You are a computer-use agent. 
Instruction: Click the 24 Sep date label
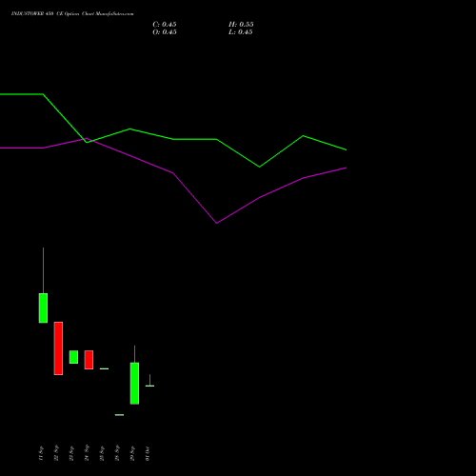pyautogui.click(x=87, y=453)
